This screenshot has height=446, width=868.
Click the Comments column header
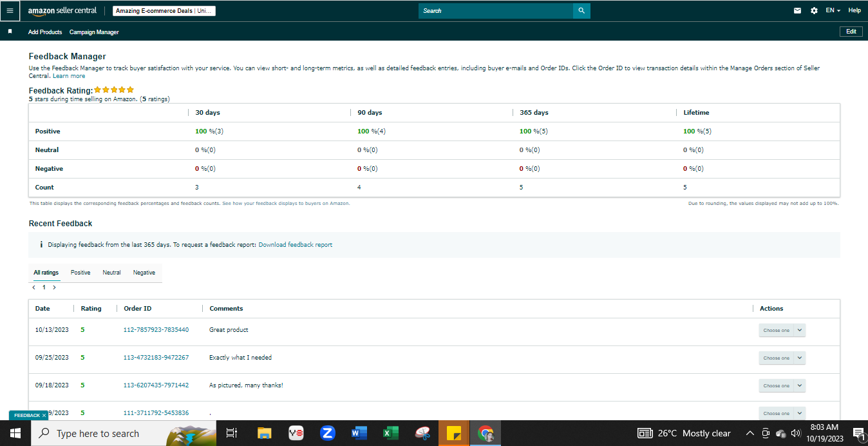tap(226, 309)
